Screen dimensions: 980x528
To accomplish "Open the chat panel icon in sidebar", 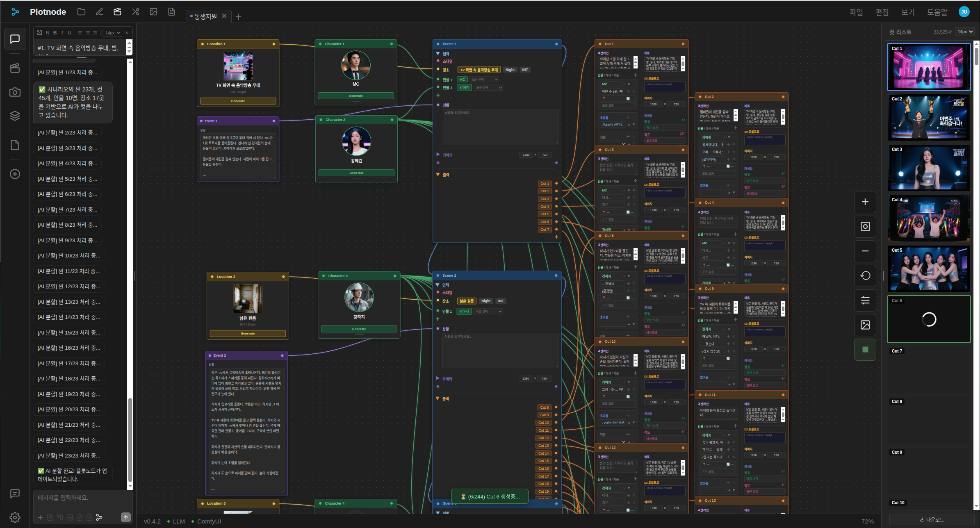I will pyautogui.click(x=15, y=39).
